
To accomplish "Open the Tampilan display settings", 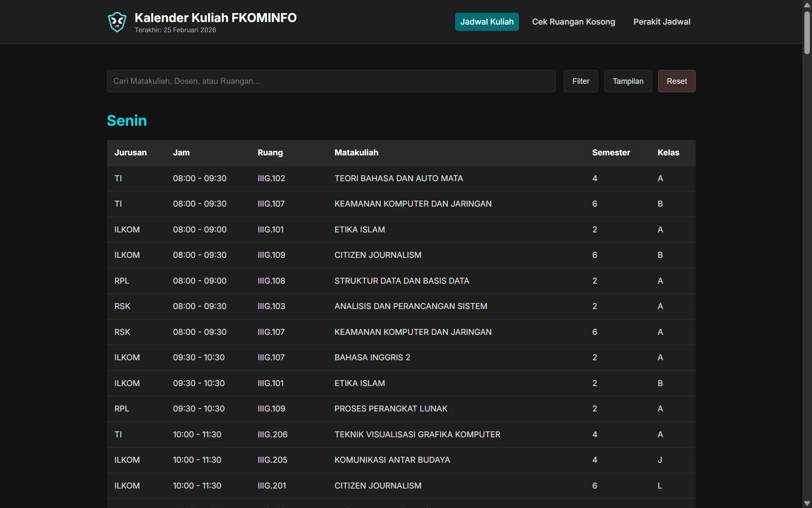I will (x=628, y=81).
